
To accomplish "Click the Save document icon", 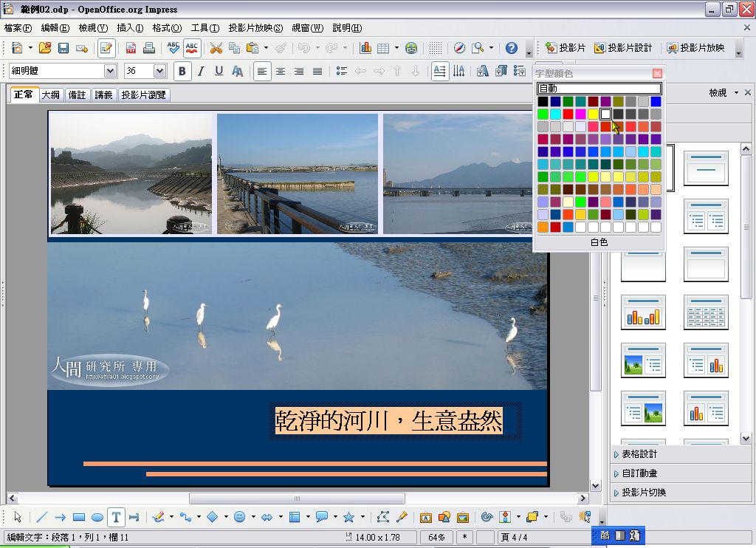I will point(63,48).
